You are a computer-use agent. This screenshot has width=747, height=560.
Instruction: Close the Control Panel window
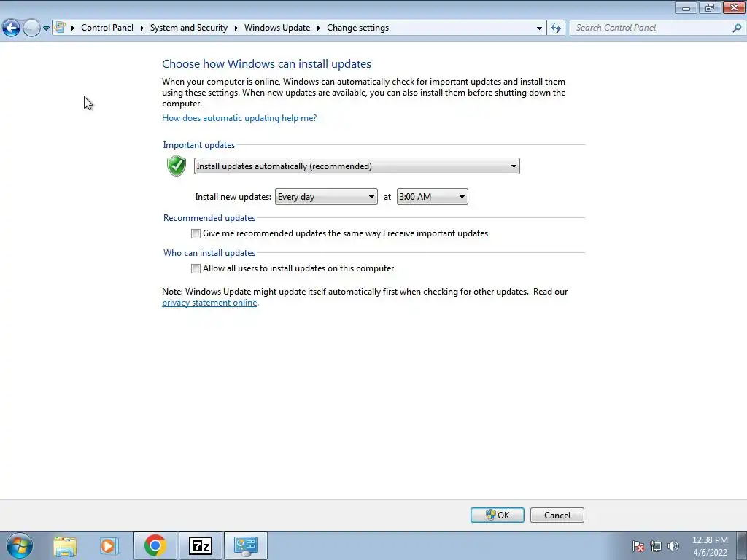click(x=734, y=7)
